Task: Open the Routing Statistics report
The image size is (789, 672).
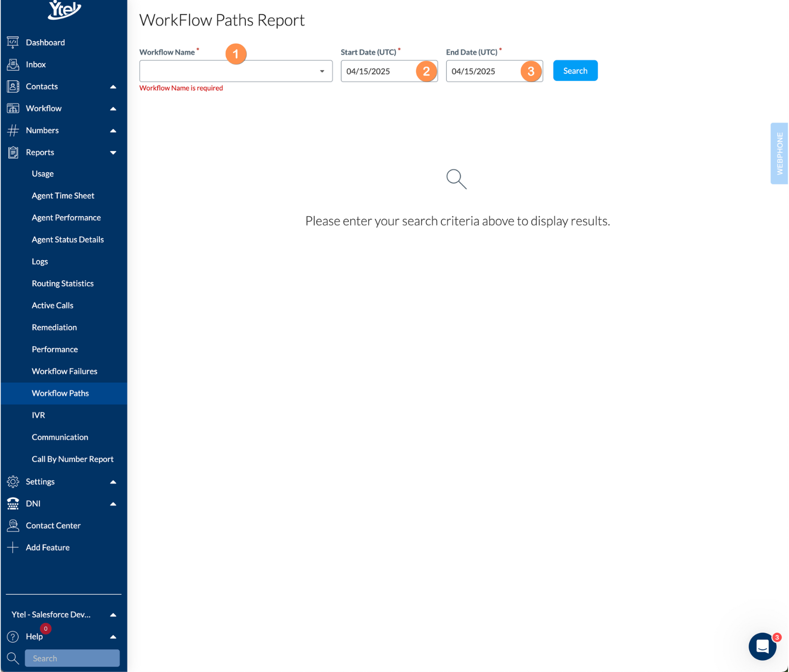Action: coord(63,283)
